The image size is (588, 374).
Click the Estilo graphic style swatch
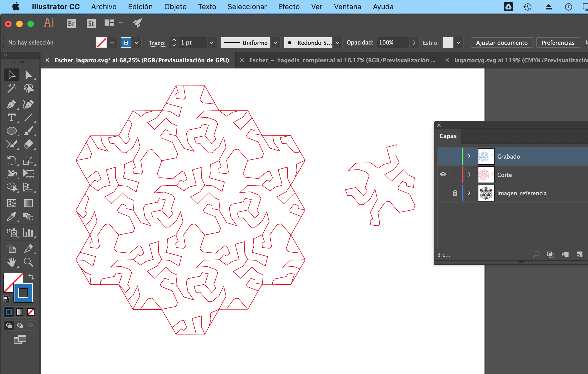pyautogui.click(x=448, y=43)
